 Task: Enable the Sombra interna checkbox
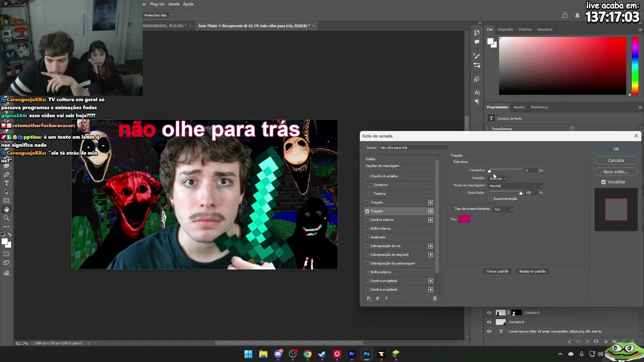click(x=367, y=220)
